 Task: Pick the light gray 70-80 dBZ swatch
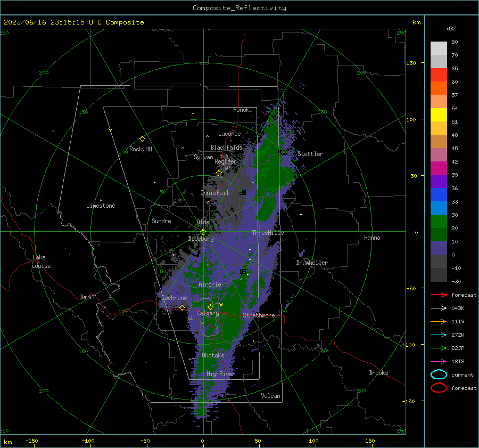coord(439,48)
